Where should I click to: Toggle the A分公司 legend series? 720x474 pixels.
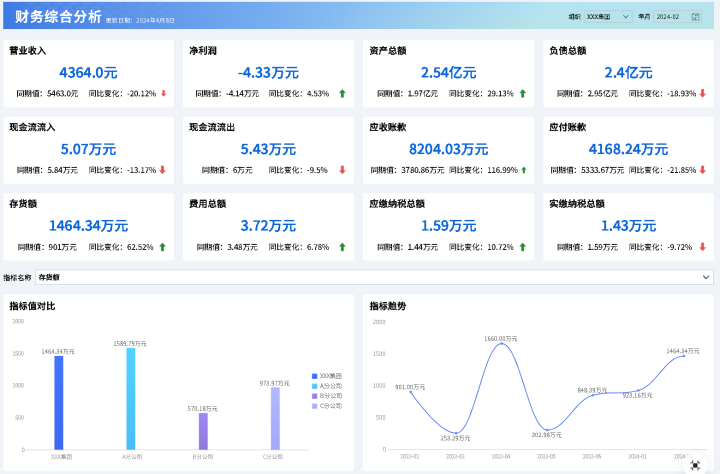(x=327, y=385)
